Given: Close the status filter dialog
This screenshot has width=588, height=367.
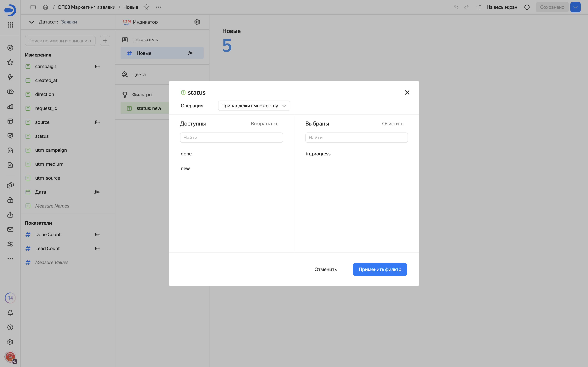Looking at the screenshot, I should [407, 92].
